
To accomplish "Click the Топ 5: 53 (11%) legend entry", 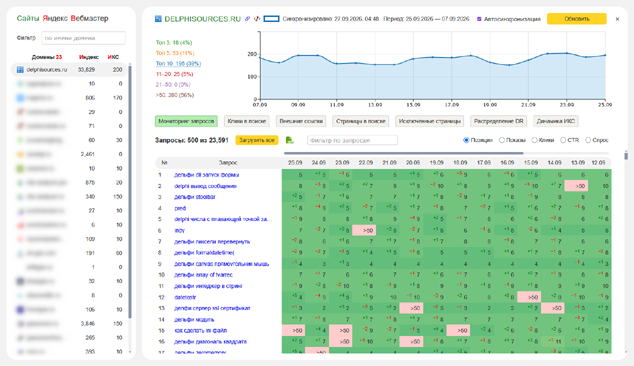I will pos(175,53).
